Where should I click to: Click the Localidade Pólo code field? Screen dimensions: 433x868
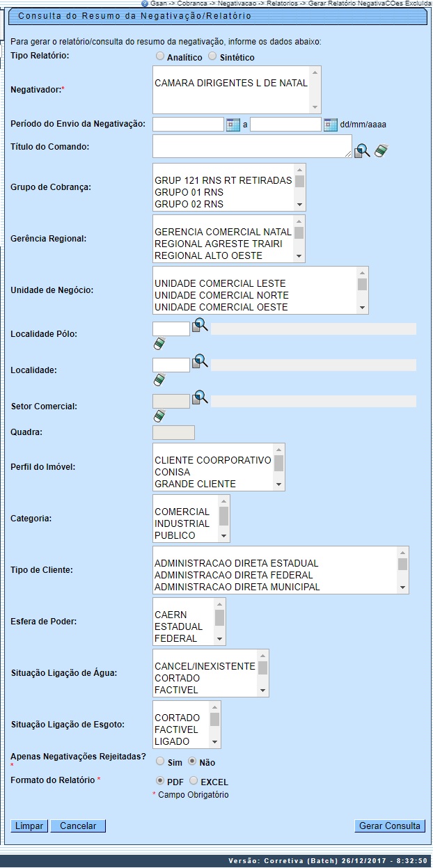(171, 329)
